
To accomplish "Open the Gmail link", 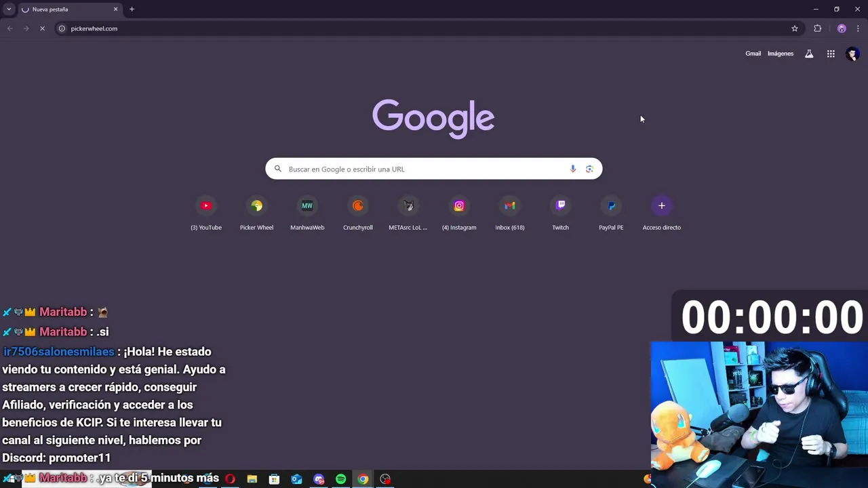I will click(753, 54).
